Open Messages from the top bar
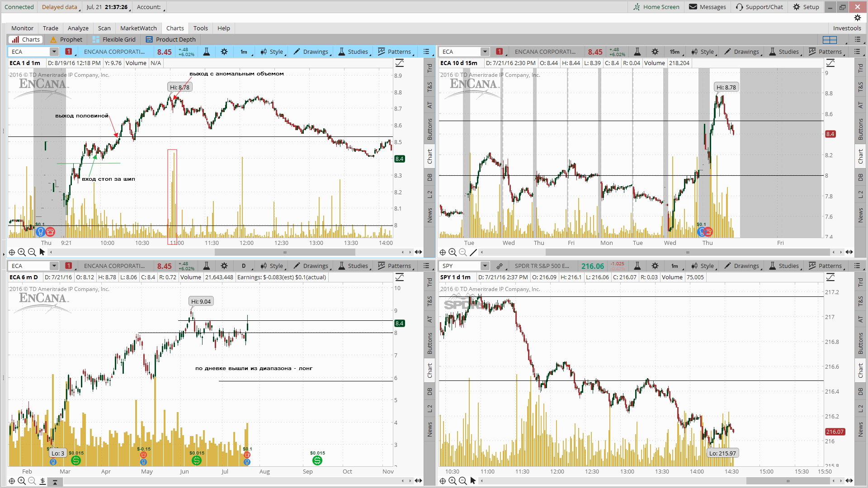 point(708,7)
